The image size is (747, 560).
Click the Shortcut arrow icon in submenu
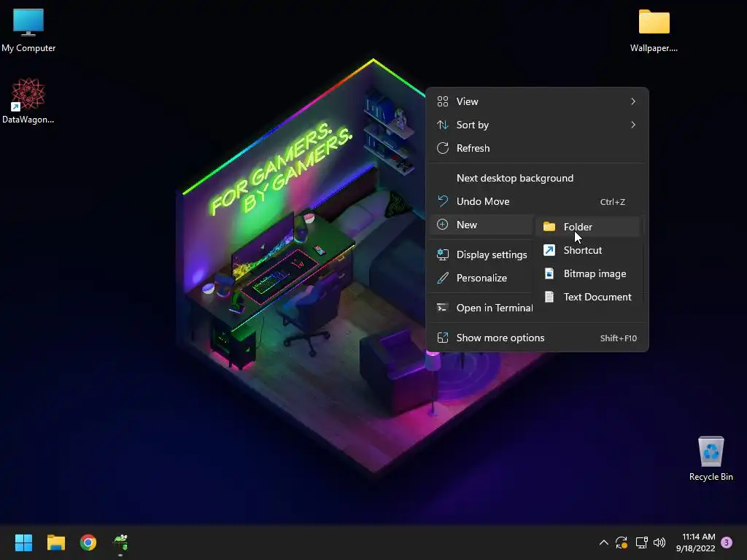coord(549,250)
